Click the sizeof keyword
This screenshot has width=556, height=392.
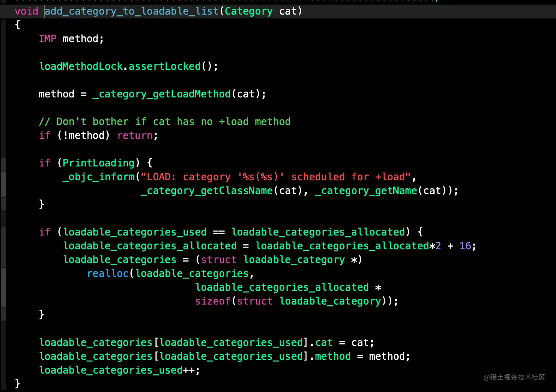coord(213,301)
